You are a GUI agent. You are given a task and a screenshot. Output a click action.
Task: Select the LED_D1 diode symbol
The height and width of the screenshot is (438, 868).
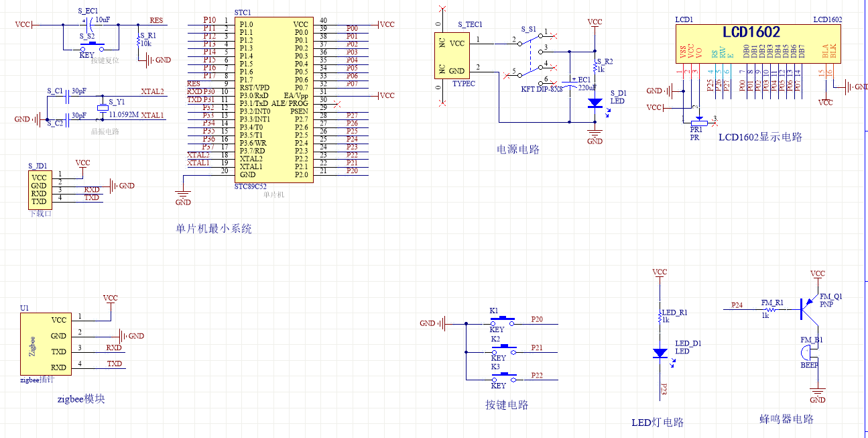click(x=660, y=352)
